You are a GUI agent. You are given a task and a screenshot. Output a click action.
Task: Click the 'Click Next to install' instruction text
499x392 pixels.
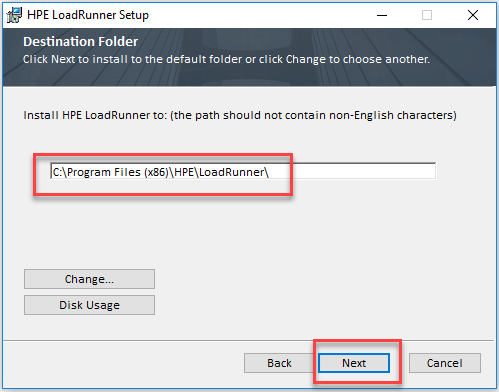(x=226, y=59)
